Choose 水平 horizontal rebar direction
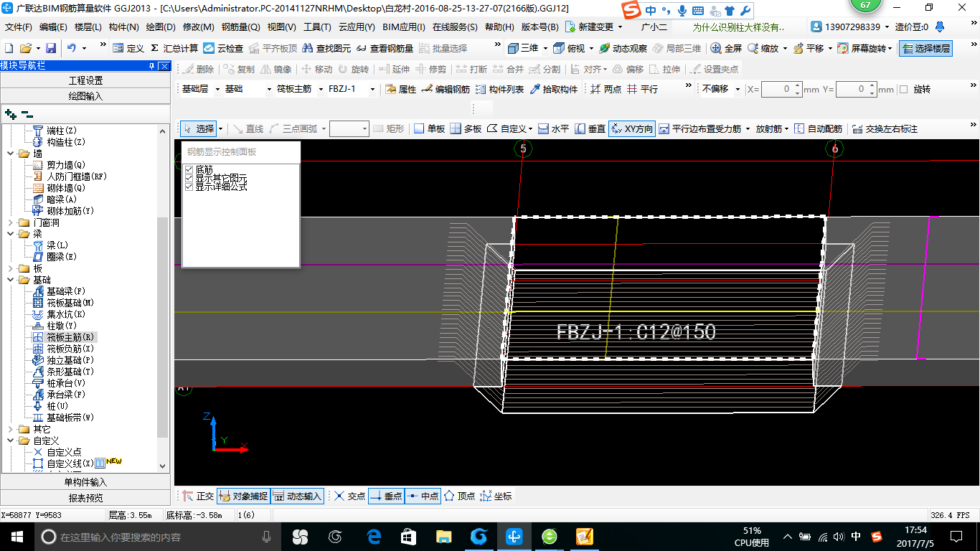Screen dimensions: 980x551 pyautogui.click(x=554, y=129)
